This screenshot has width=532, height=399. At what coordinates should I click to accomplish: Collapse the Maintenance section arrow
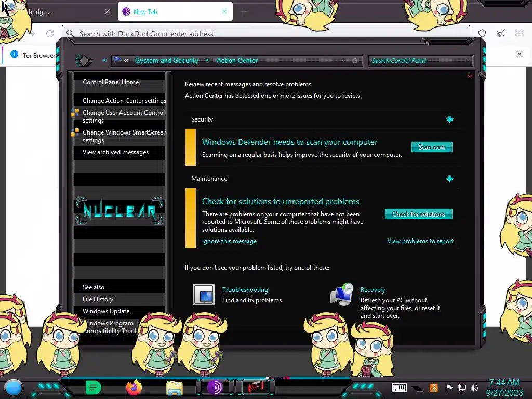coord(449,179)
